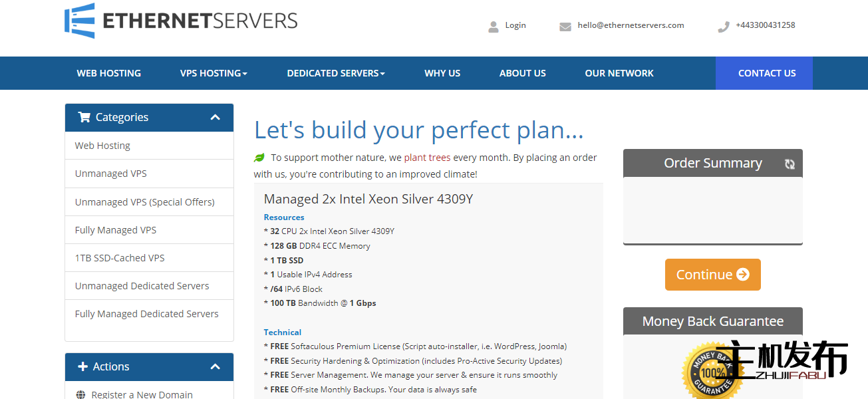Collapse the Actions panel chevron
868x399 pixels.
point(215,366)
